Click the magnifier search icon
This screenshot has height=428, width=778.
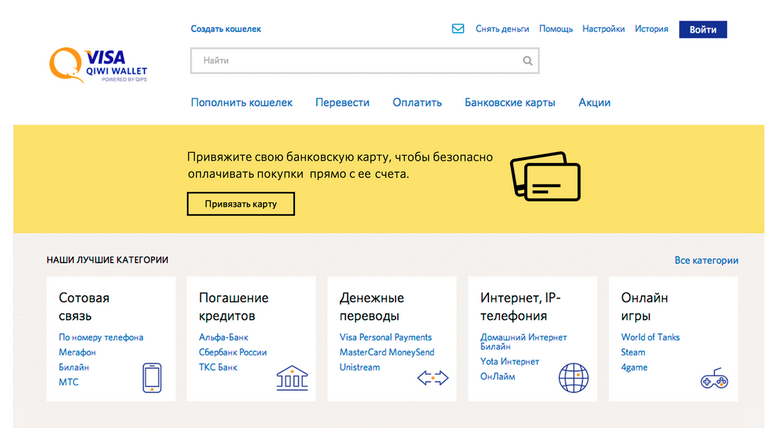(527, 61)
